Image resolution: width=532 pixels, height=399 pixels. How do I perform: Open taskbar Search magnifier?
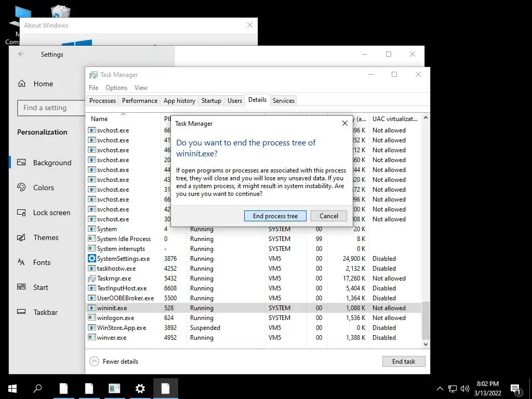pos(37,389)
